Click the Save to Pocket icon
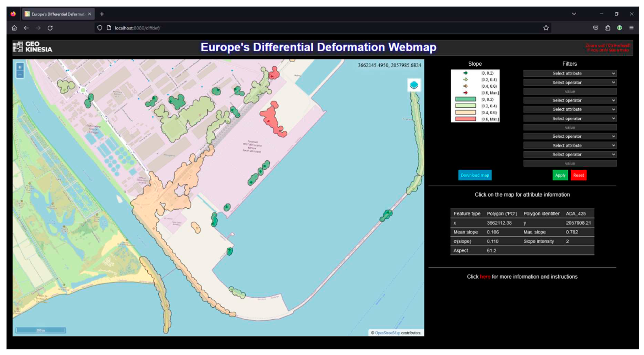644x355 pixels. tap(596, 28)
